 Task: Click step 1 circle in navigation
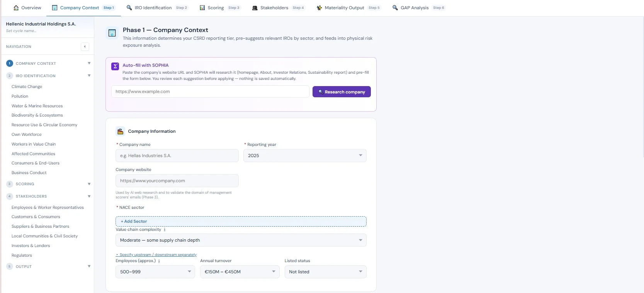[10, 63]
